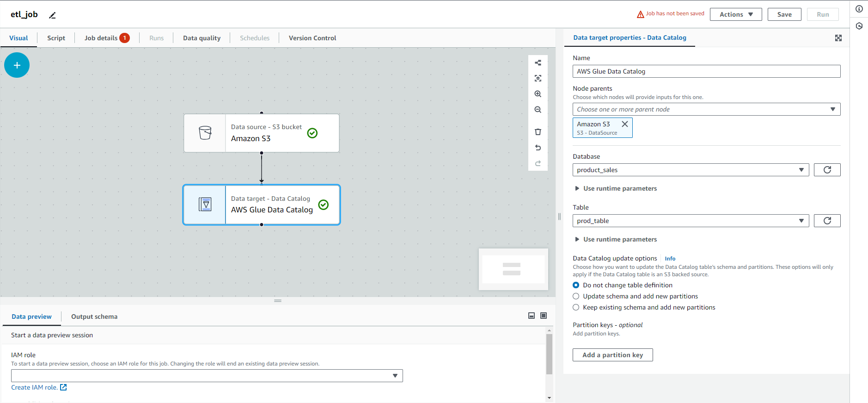This screenshot has width=868, height=403.
Task: Click the data preview vertical scrollbar
Action: (549, 354)
